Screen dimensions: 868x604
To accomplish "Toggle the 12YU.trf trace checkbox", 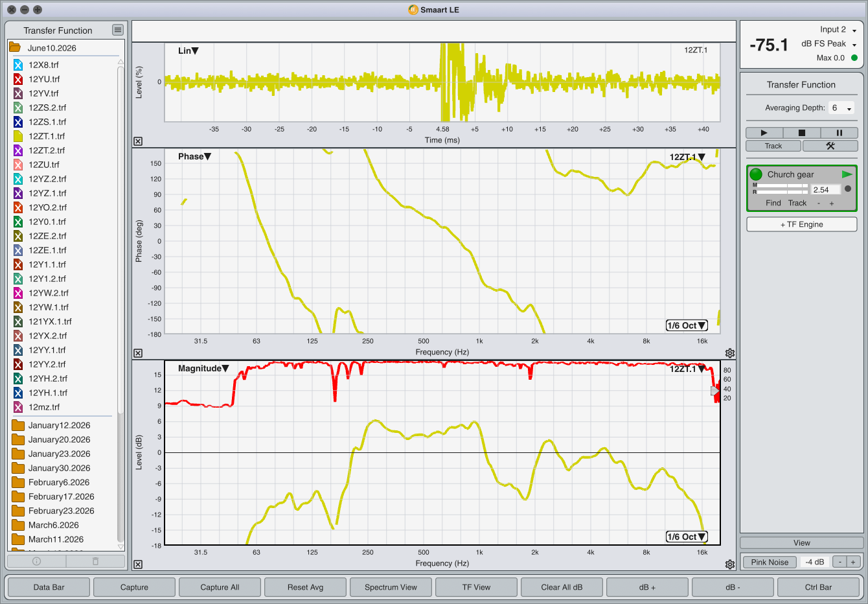I will tap(18, 79).
